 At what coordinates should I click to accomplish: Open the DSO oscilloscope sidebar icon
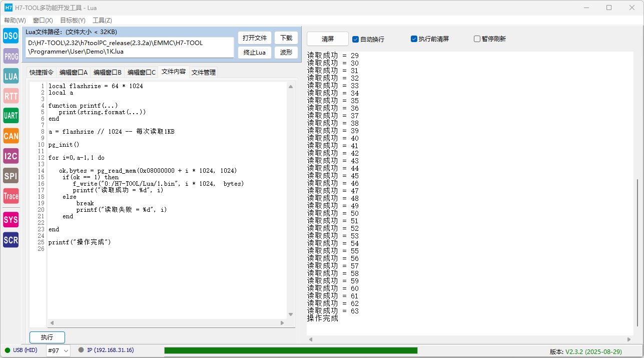pos(11,36)
